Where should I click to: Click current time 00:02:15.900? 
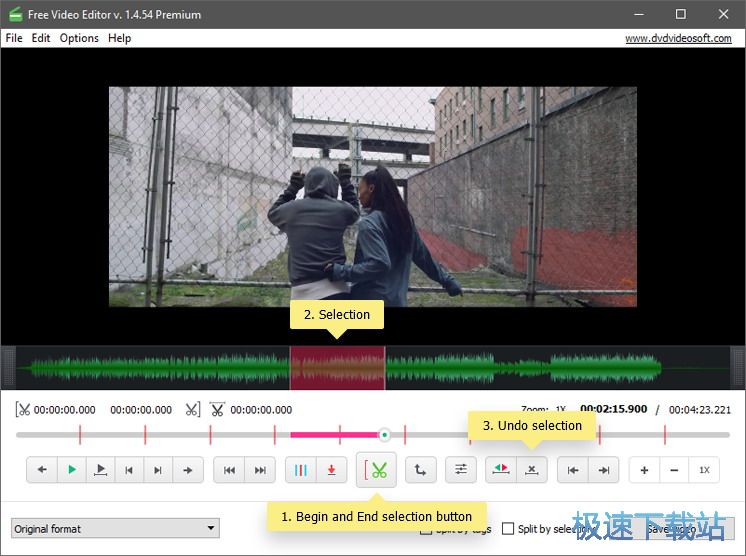(x=613, y=409)
